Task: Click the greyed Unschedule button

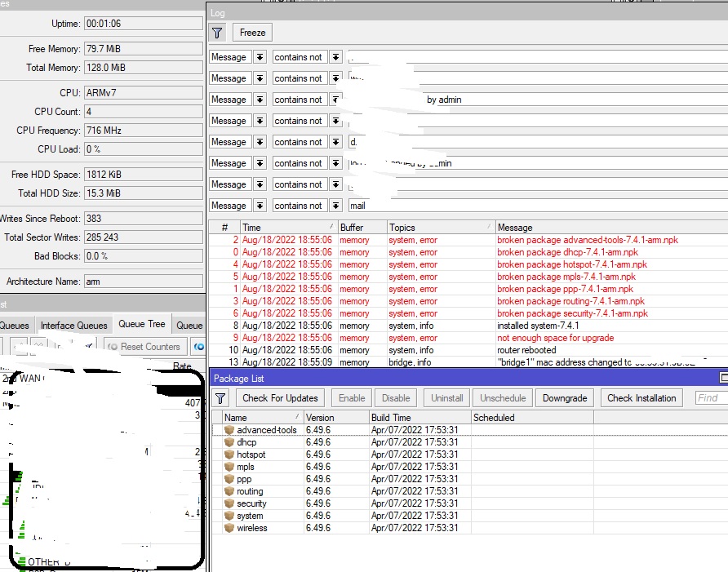Action: [x=503, y=398]
